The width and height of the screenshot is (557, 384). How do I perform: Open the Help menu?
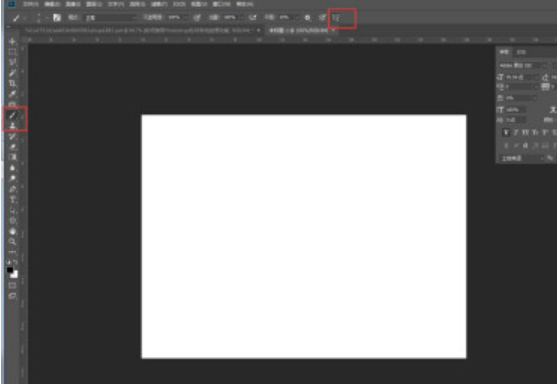[245, 4]
